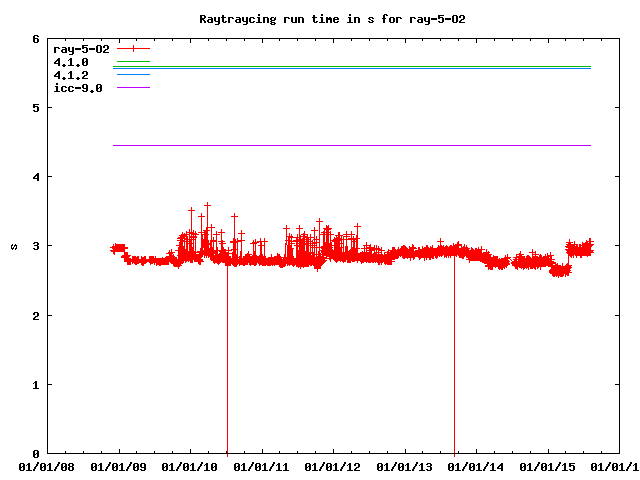Click the black horizontal line near 4.4

pyautogui.click(x=350, y=145)
